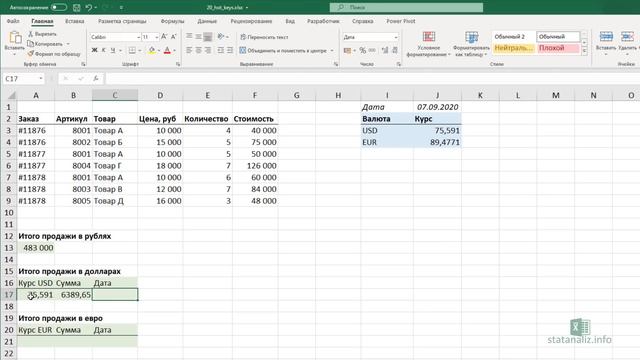This screenshot has width=640, height=360.
Task: Toggle Wrap Text (Переносить текст)
Action: (264, 37)
